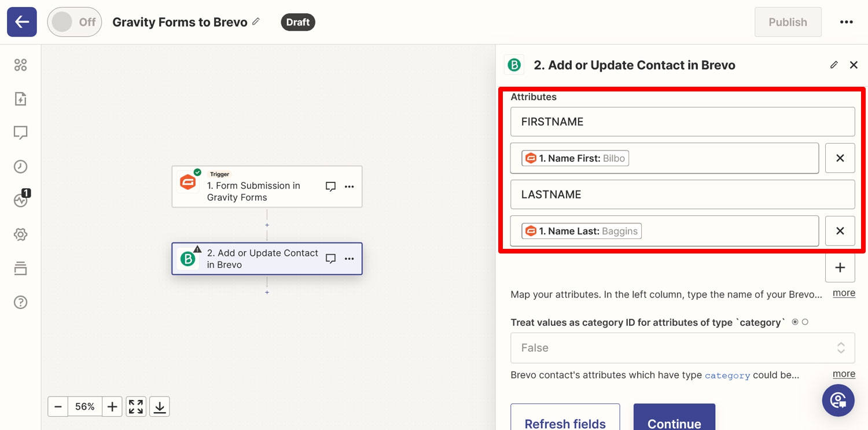Toggle the Zap On/Off switch
The image size is (868, 430).
pos(75,22)
